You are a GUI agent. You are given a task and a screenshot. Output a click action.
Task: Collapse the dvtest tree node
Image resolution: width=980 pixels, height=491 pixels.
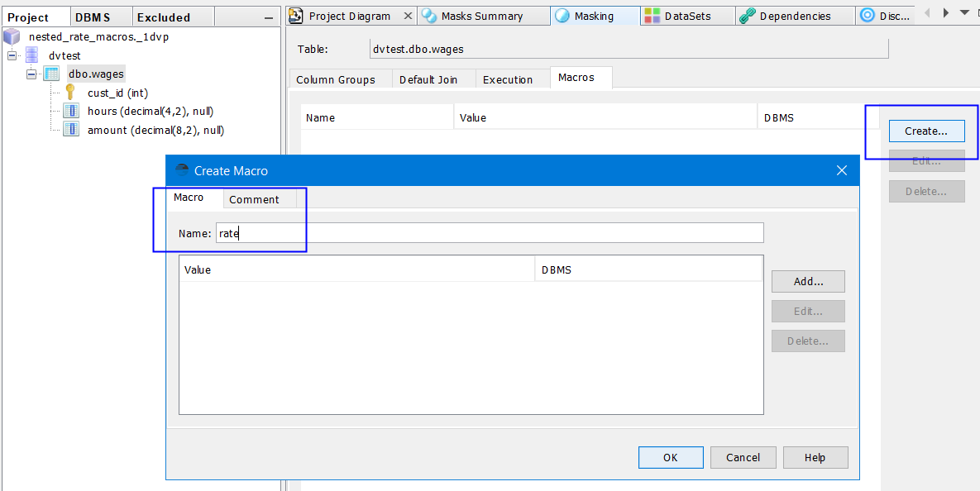[x=12, y=55]
